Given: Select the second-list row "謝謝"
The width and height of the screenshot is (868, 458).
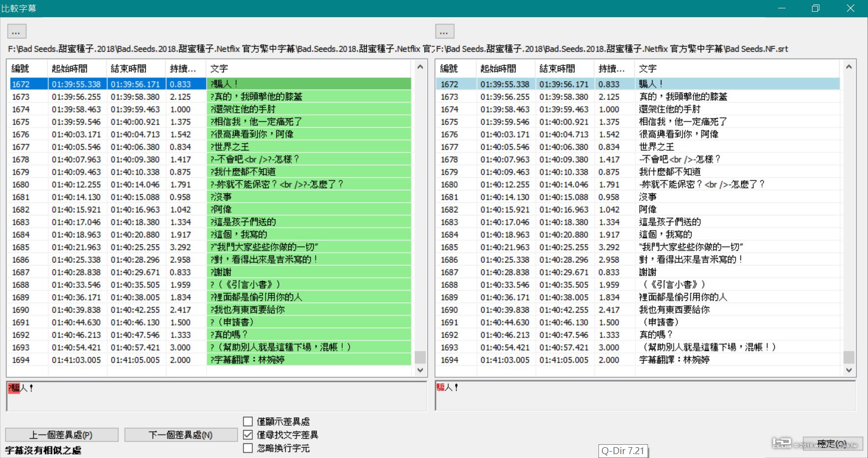Looking at the screenshot, I should pos(638,272).
